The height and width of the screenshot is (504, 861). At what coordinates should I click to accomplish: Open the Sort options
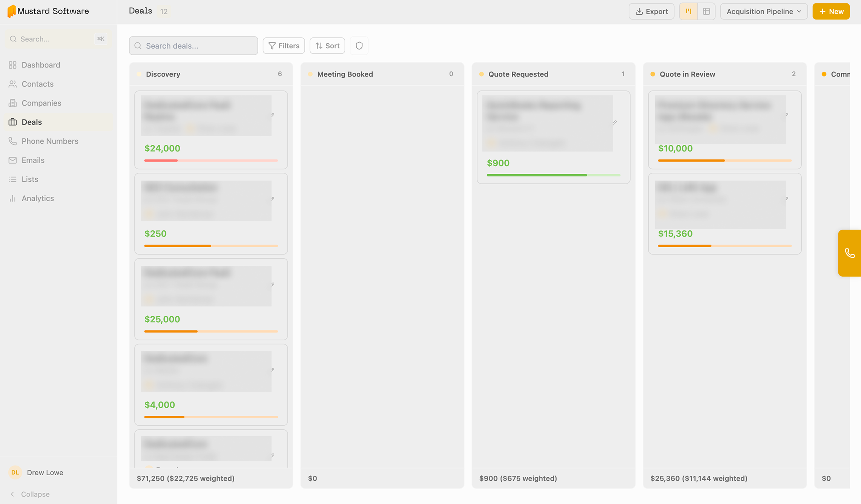pos(327,46)
